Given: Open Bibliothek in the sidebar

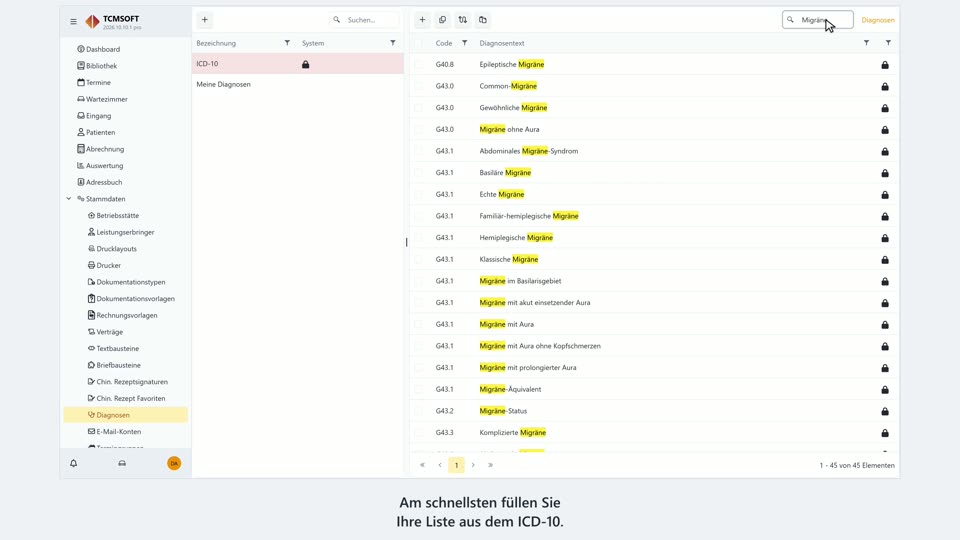Looking at the screenshot, I should click(x=97, y=66).
